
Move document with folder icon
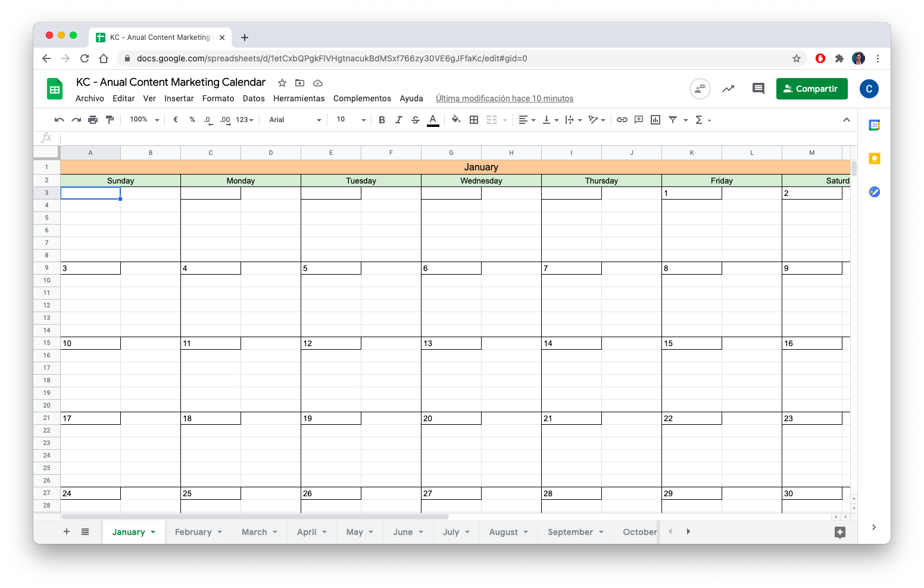300,83
